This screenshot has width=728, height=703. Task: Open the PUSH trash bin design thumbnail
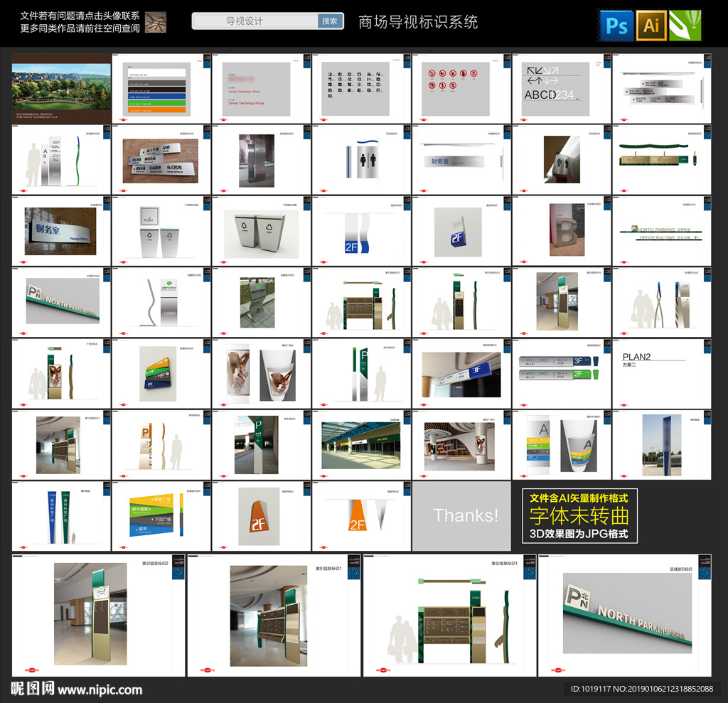tap(161, 231)
